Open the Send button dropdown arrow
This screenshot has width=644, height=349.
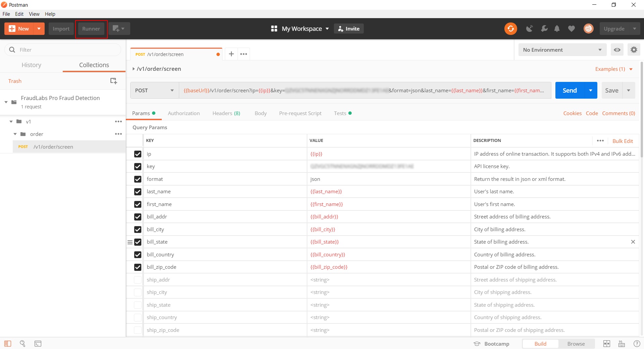coord(590,90)
